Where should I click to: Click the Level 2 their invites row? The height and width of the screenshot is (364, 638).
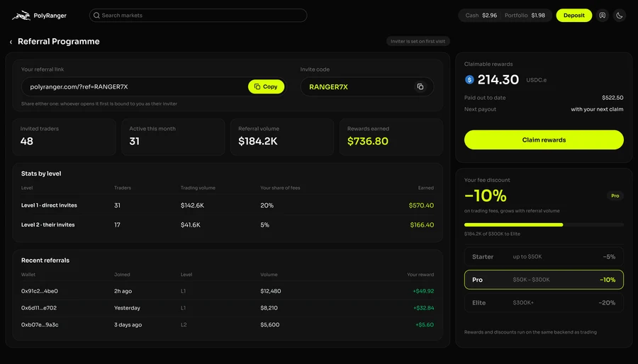tap(228, 224)
